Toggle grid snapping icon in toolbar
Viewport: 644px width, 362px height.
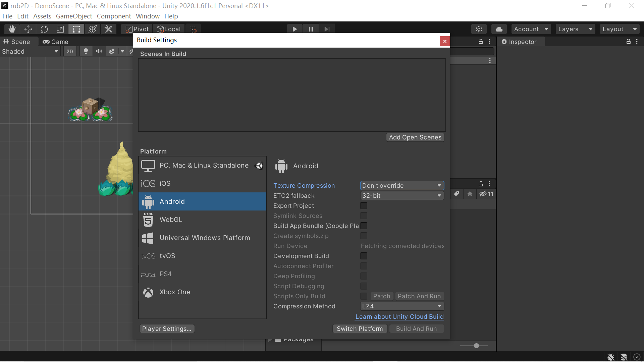click(193, 29)
